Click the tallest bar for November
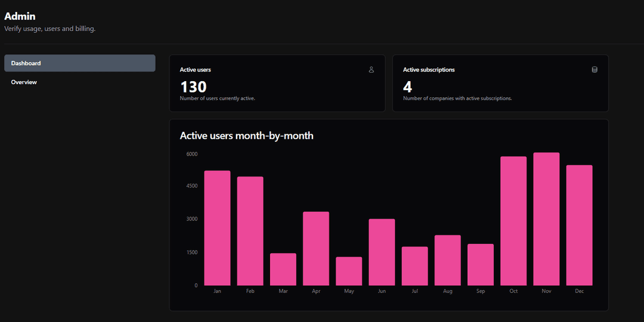This screenshot has width=644, height=322. pyautogui.click(x=546, y=219)
